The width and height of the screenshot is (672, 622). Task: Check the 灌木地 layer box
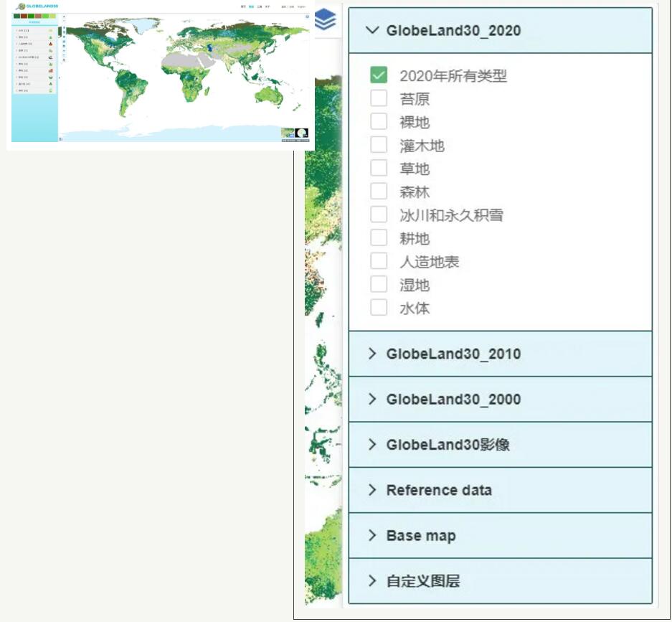click(379, 145)
